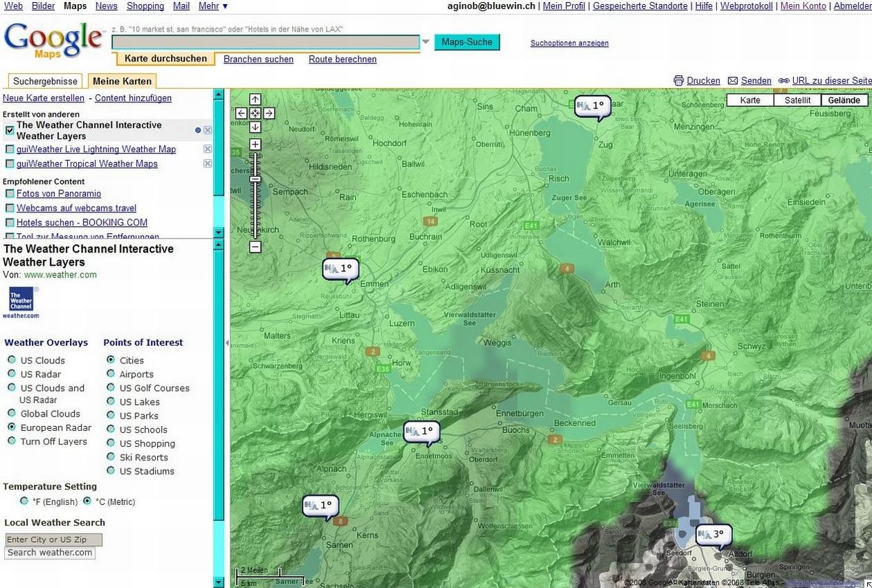Click the envelope icon beside Senden
872x588 pixels.
[733, 81]
